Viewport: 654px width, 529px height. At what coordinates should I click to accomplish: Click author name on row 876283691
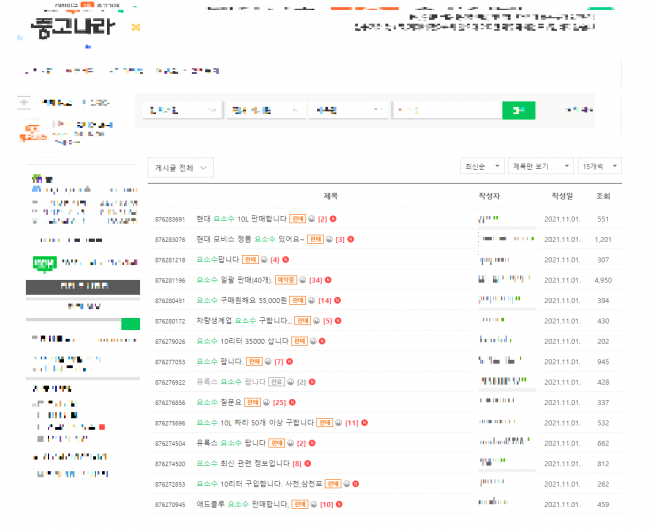488,219
